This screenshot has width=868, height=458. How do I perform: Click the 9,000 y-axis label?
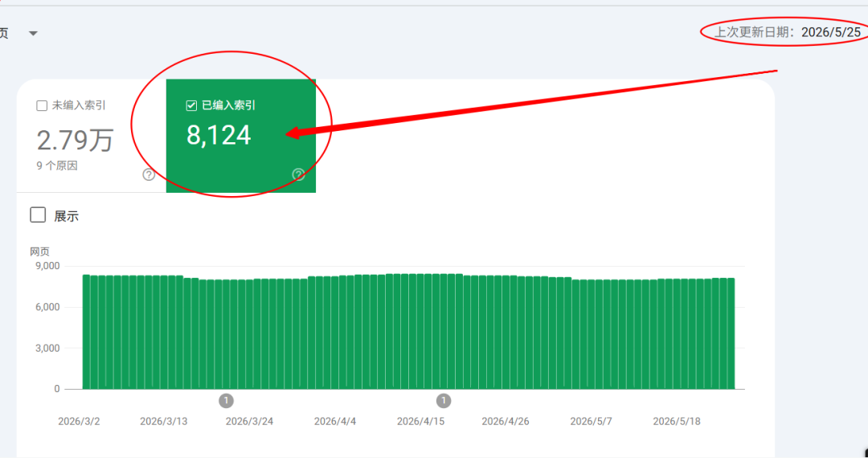pyautogui.click(x=49, y=266)
